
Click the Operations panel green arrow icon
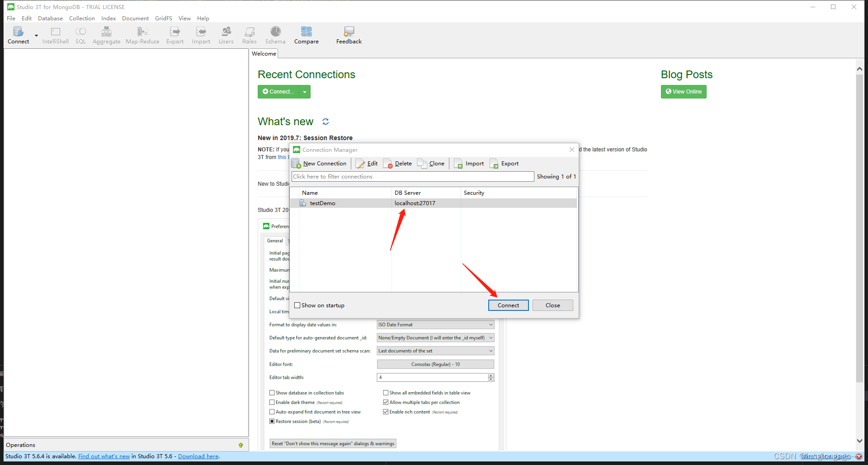click(x=241, y=445)
